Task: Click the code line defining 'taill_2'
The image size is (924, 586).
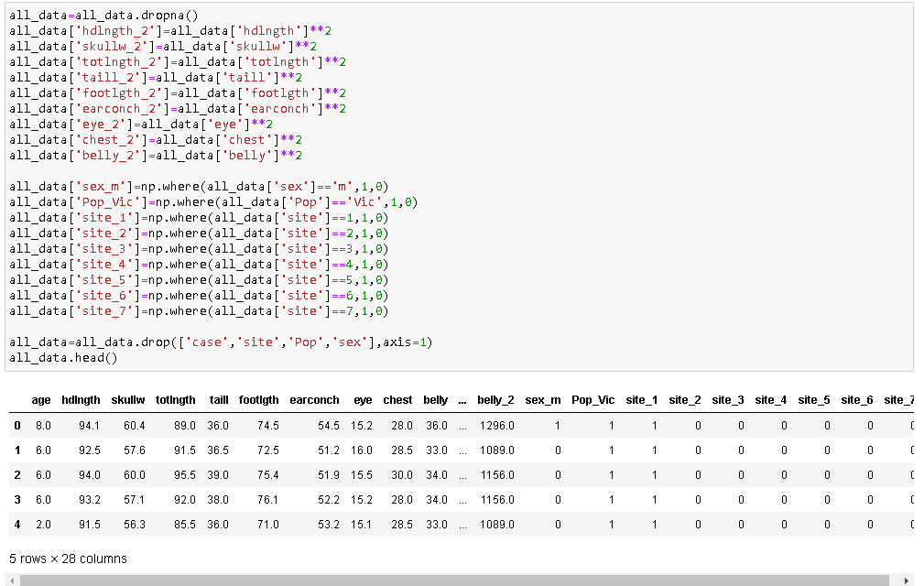Action: [x=156, y=77]
